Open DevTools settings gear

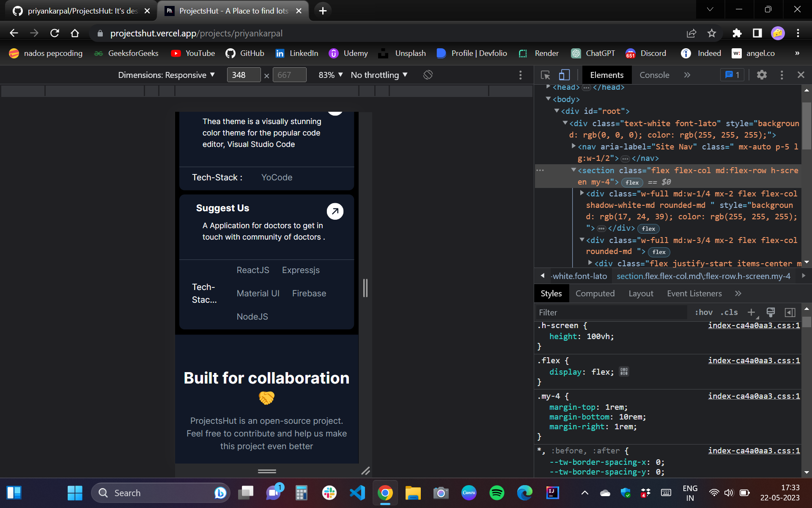point(762,75)
